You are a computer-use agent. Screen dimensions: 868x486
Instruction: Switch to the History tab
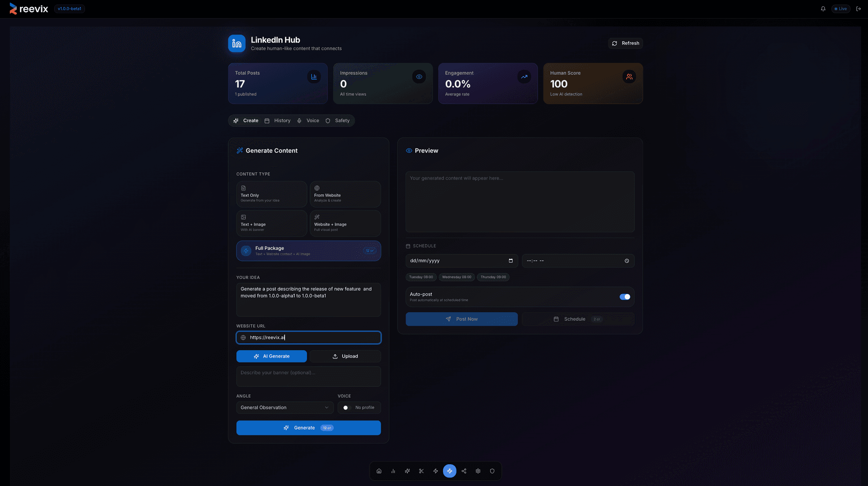278,120
